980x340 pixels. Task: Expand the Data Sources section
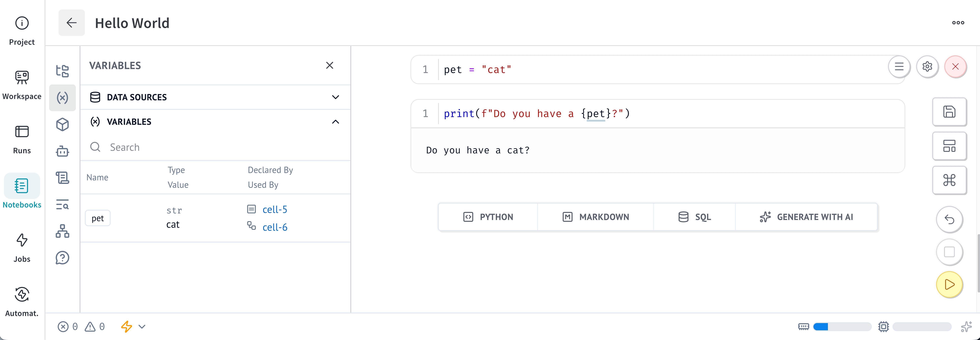pos(215,97)
